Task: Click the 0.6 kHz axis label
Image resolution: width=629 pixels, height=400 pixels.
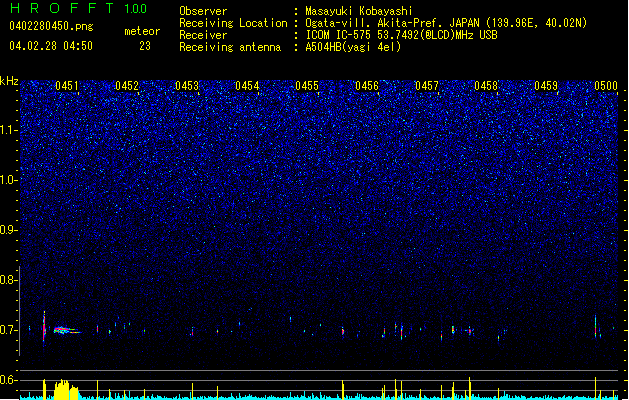Action: click(x=8, y=380)
